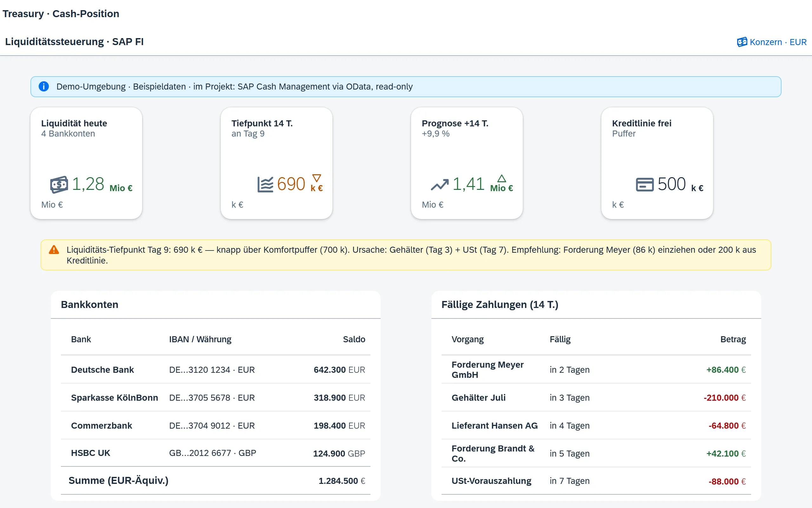
Task: Click the amount -88.000 €
Action: [x=727, y=481]
